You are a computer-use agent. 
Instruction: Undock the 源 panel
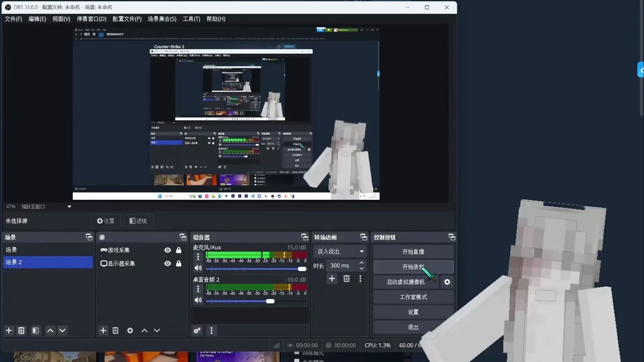(183, 237)
